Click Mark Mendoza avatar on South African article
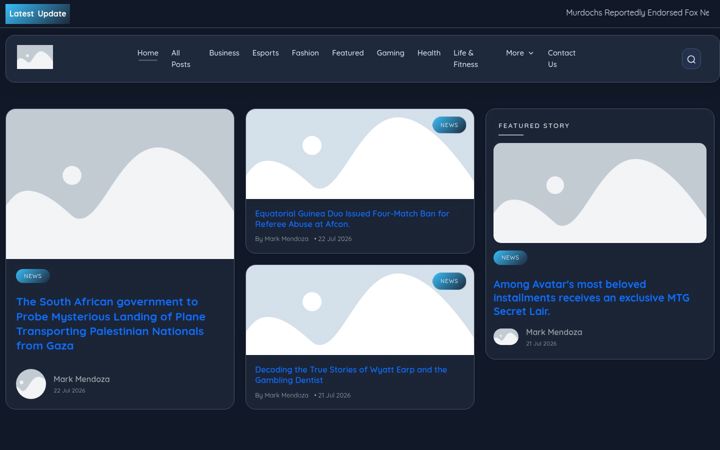The height and width of the screenshot is (450, 720). pyautogui.click(x=31, y=384)
